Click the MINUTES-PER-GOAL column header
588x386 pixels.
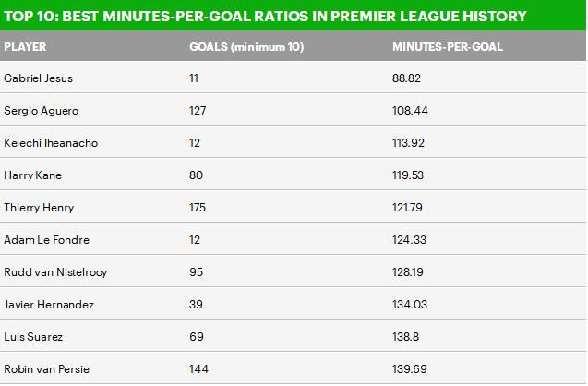[x=448, y=46]
